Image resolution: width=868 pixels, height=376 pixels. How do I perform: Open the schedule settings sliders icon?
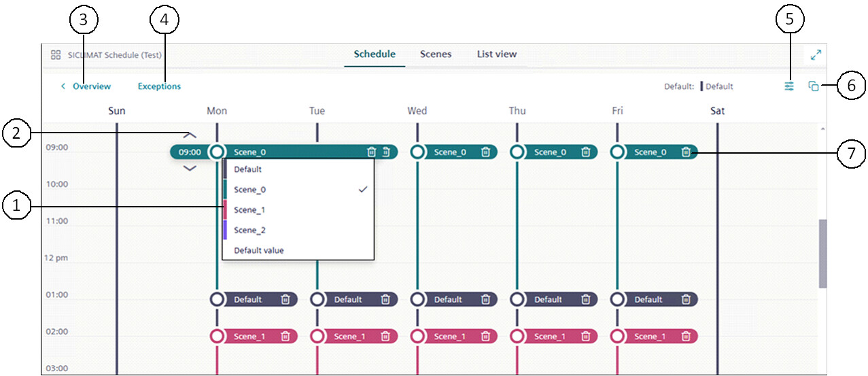coord(789,86)
